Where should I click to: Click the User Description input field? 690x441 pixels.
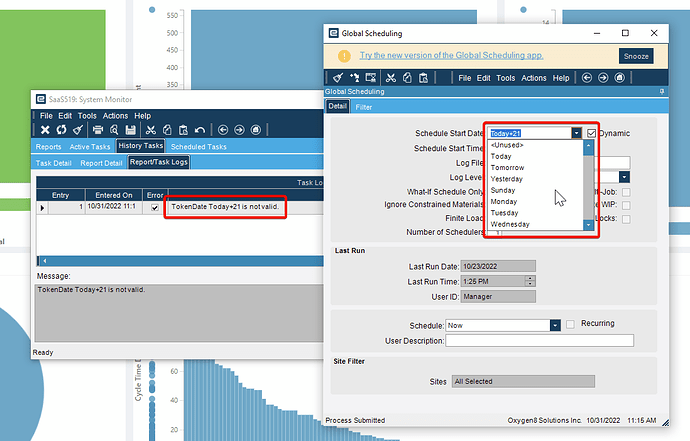pyautogui.click(x=540, y=341)
